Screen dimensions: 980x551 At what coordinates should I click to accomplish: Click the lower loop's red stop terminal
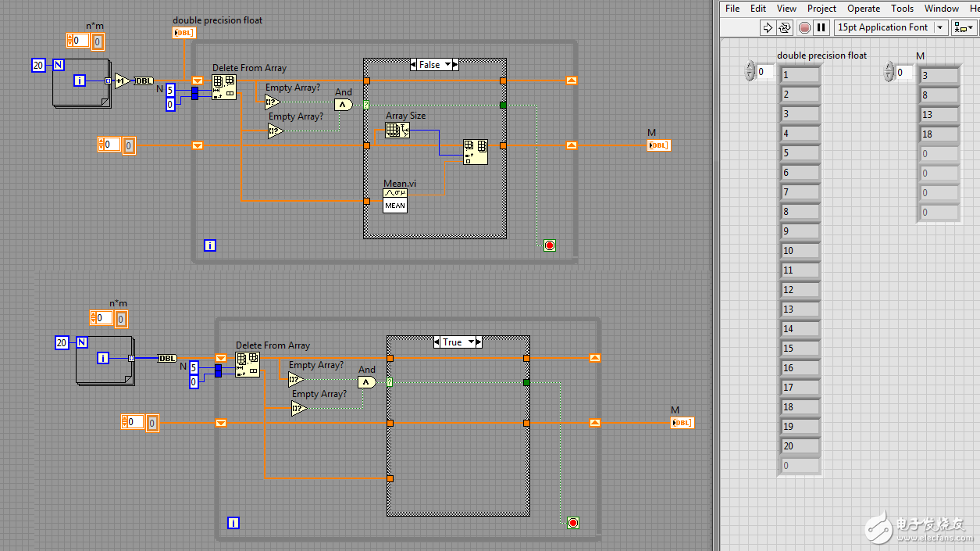572,523
